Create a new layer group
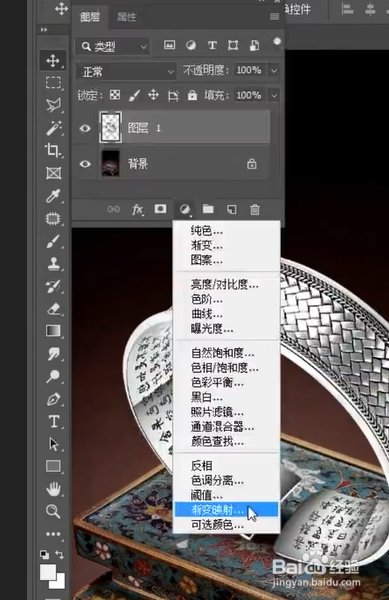Viewport: 389px width, 600px height. 208,209
